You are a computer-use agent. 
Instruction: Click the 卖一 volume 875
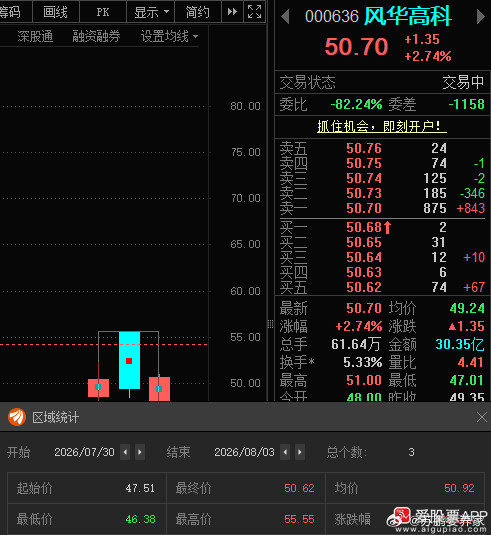point(435,208)
